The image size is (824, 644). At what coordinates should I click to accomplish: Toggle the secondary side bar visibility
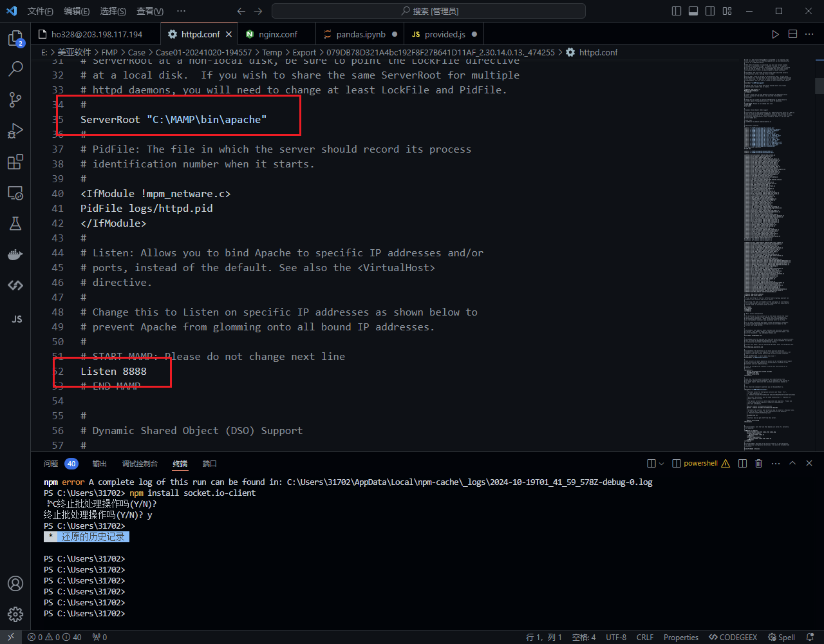coord(710,11)
